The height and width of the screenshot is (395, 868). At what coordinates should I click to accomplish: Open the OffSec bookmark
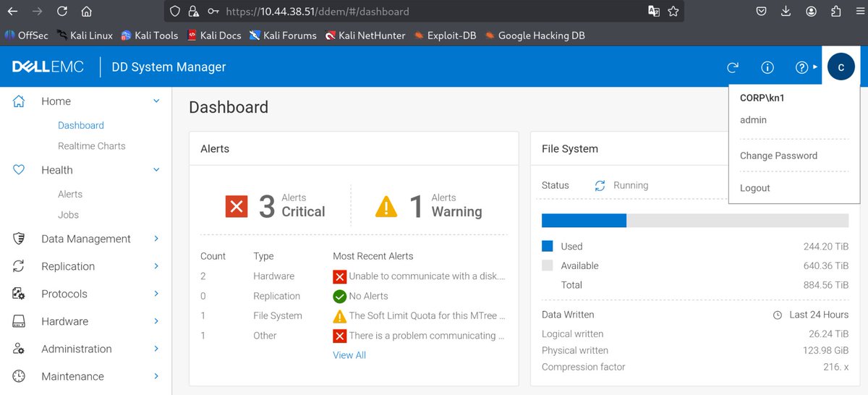point(26,35)
